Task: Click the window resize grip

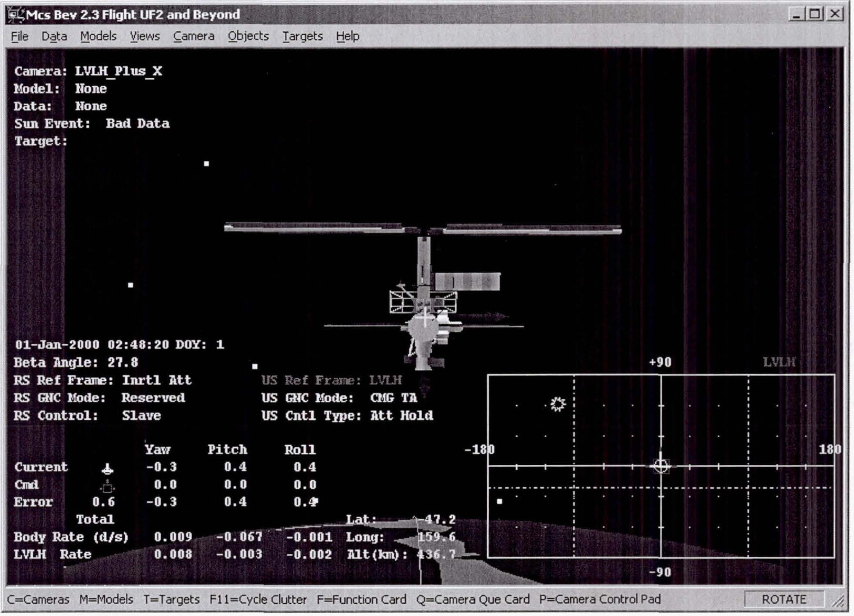Action: 838,601
